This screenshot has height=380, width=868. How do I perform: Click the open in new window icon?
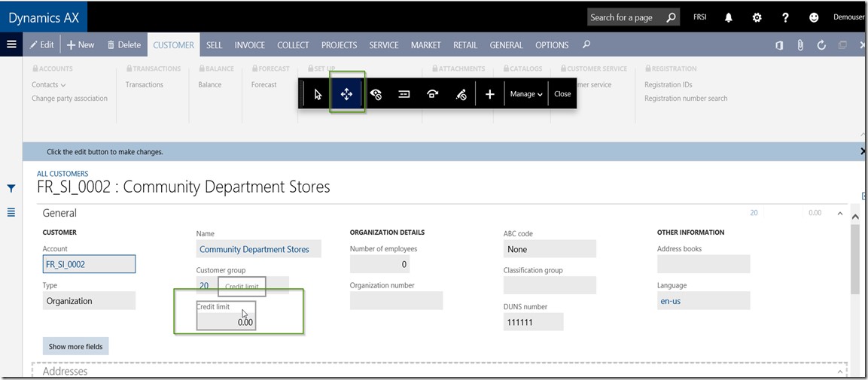pyautogui.click(x=842, y=45)
